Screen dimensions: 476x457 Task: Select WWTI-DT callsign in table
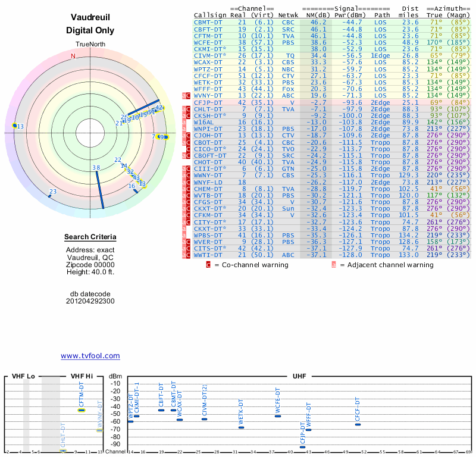click(x=208, y=255)
